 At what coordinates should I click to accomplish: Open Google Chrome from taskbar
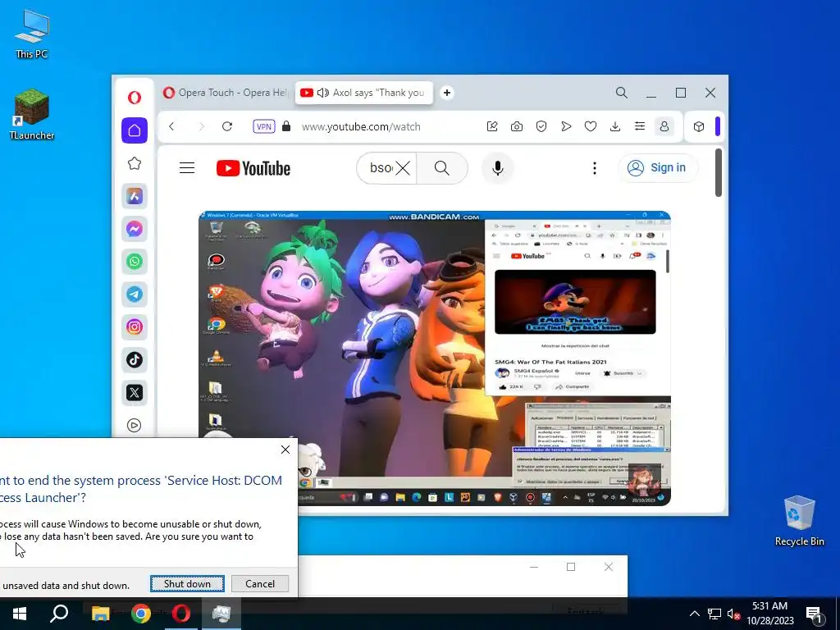pos(141,614)
